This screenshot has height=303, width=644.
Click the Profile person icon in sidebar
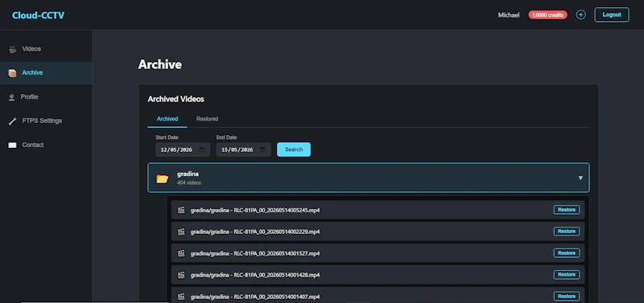(x=12, y=97)
